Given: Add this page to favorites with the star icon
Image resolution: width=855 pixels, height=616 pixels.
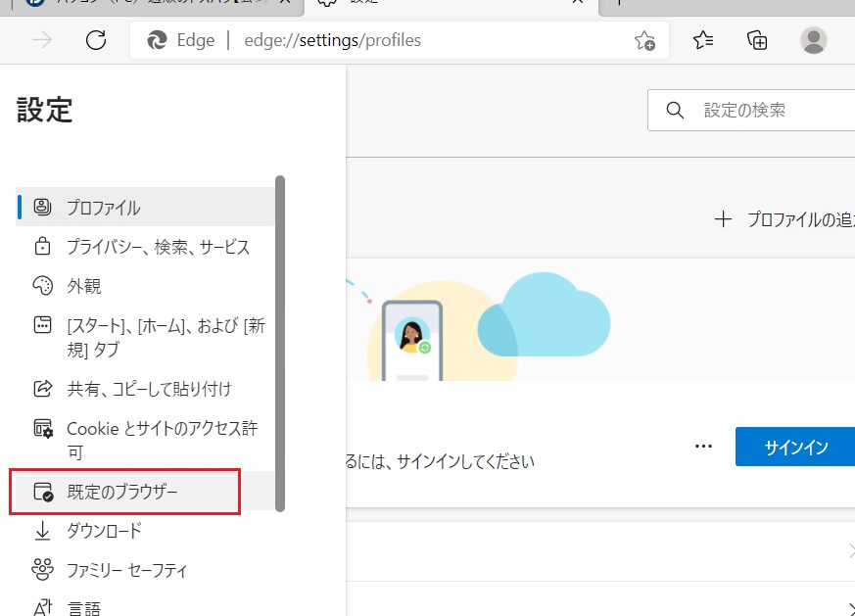Looking at the screenshot, I should [x=643, y=40].
